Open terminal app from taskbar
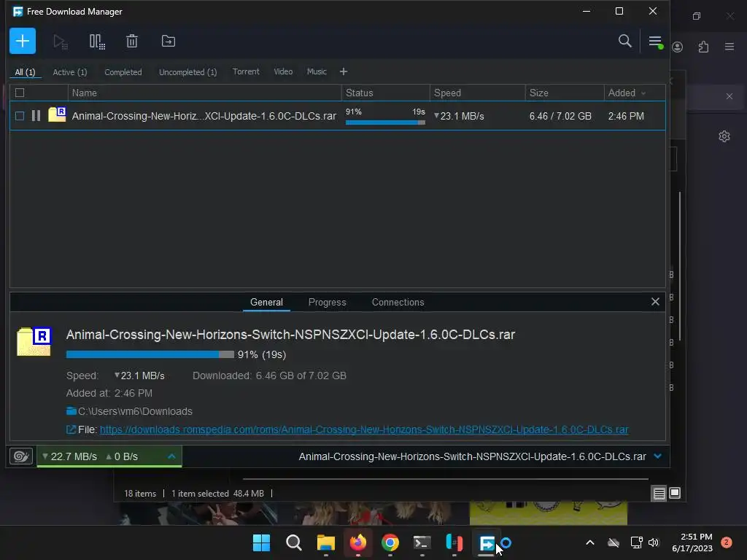The width and height of the screenshot is (747, 560). click(x=422, y=542)
